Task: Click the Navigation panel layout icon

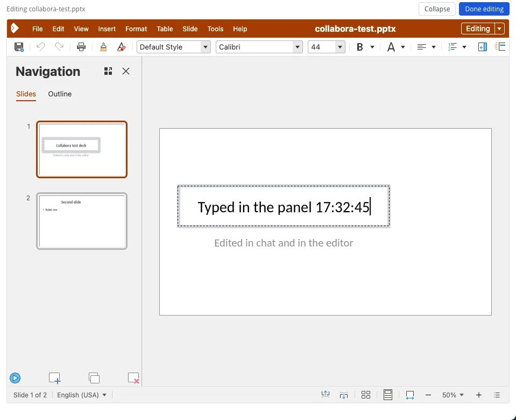Action: [108, 71]
